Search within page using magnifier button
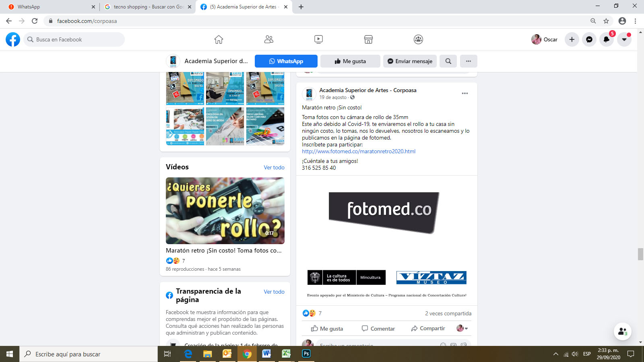 pyautogui.click(x=448, y=61)
